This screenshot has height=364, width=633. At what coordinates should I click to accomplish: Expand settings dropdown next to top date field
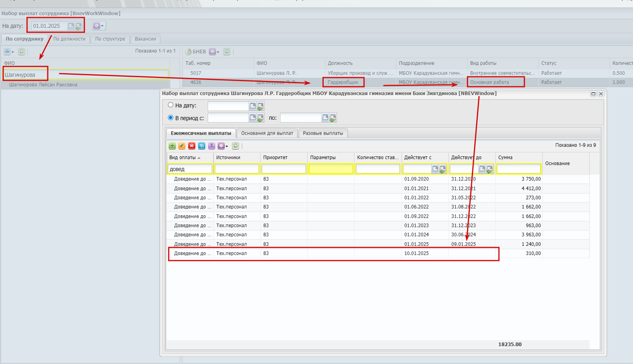tap(98, 26)
